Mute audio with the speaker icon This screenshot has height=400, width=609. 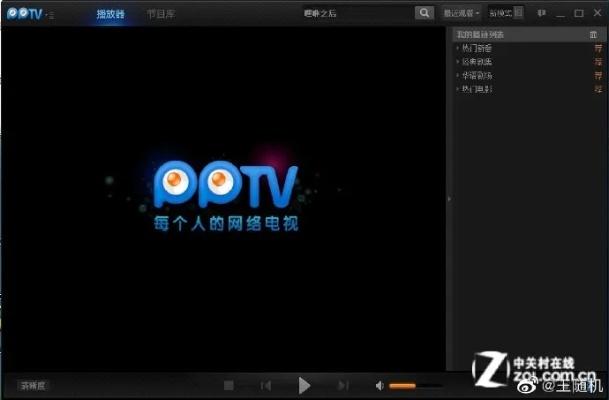click(x=380, y=385)
